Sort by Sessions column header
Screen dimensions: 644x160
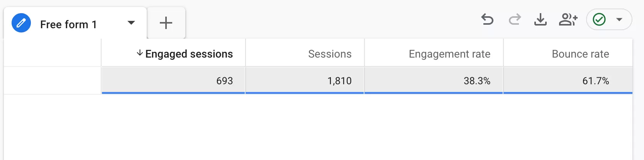pos(330,54)
